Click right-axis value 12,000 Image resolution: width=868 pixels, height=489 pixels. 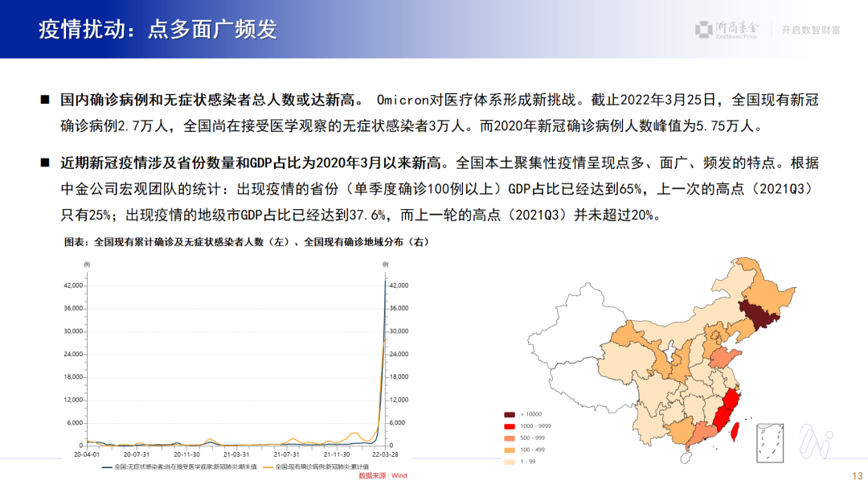click(x=399, y=400)
